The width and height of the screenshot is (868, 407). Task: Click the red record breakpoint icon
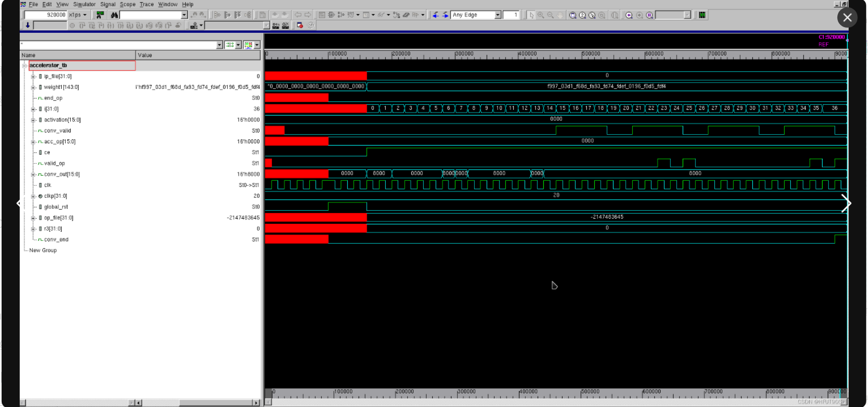300,26
